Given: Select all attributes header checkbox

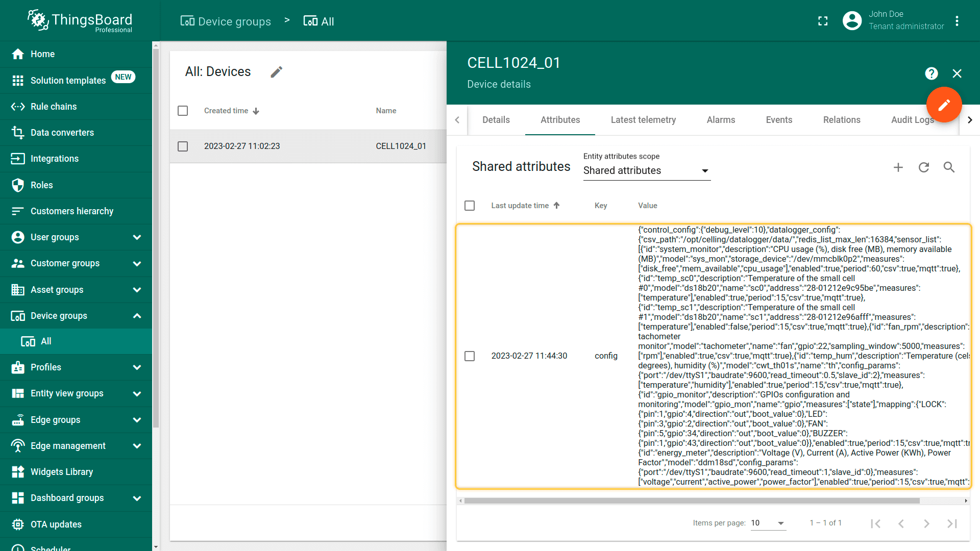Looking at the screenshot, I should [x=470, y=206].
